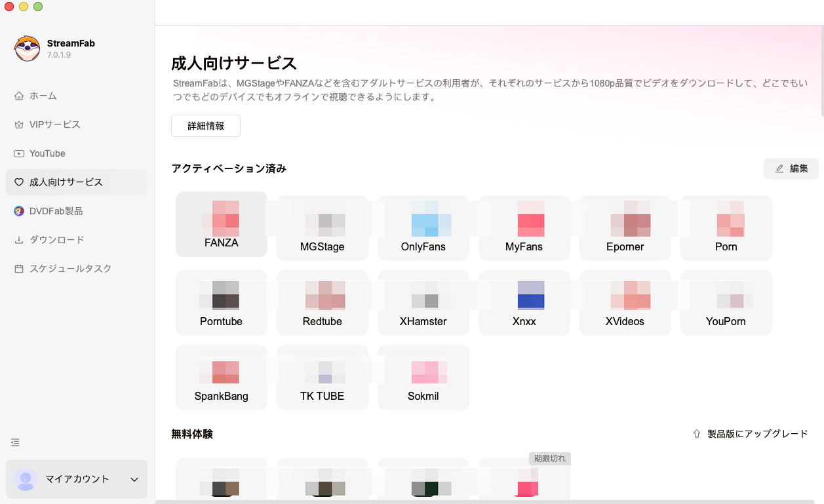Viewport: 824px width, 504px height.
Task: Collapse the sidebar with the menu icon
Action: pos(15,442)
